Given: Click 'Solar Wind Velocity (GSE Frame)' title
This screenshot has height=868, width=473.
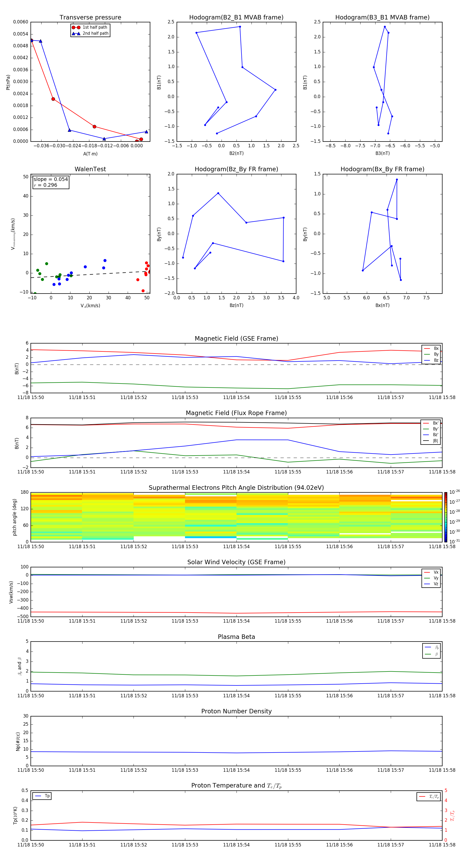Looking at the screenshot, I should pos(236,562).
